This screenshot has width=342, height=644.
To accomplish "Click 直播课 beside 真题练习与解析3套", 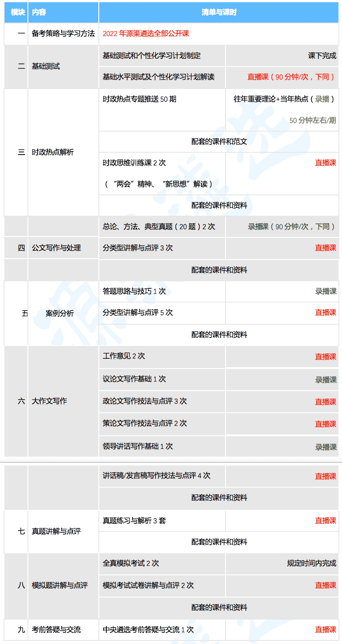I will click(326, 521).
